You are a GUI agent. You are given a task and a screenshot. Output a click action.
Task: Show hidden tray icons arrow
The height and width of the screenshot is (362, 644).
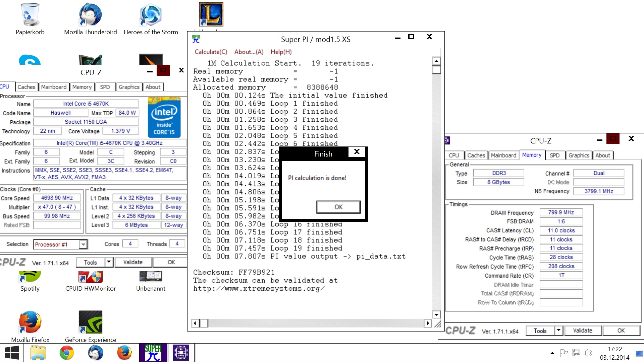552,353
